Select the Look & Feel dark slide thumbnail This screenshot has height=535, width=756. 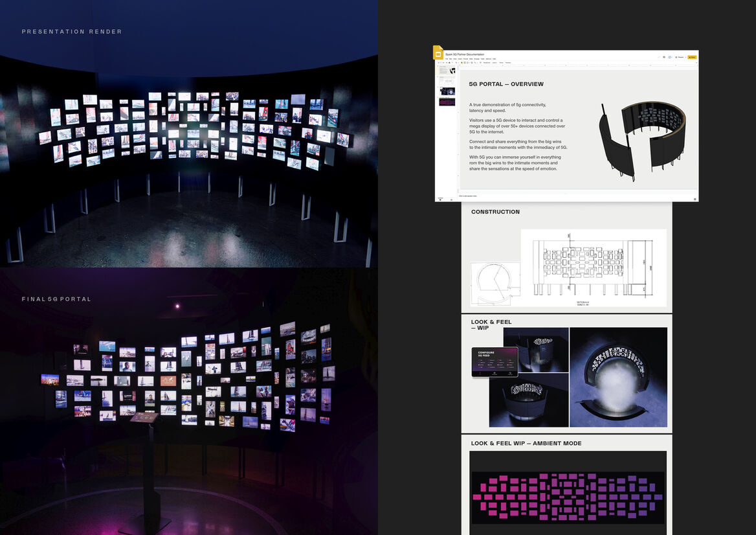(x=448, y=91)
